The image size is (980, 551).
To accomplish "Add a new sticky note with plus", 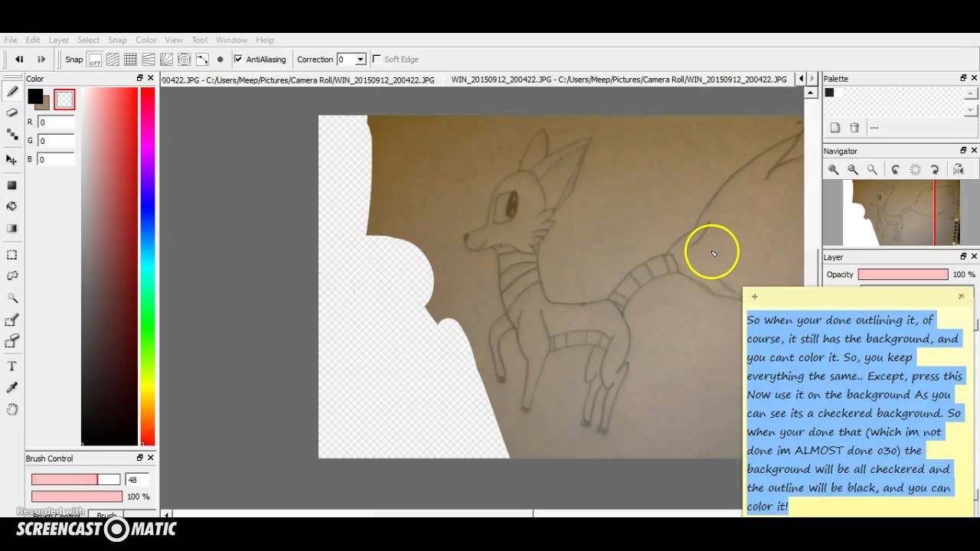I will coord(754,296).
